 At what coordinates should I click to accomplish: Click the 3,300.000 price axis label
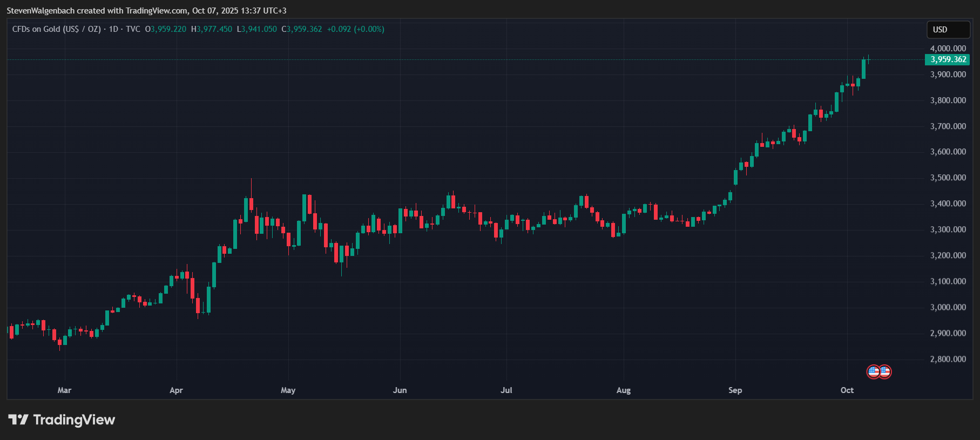tap(948, 229)
